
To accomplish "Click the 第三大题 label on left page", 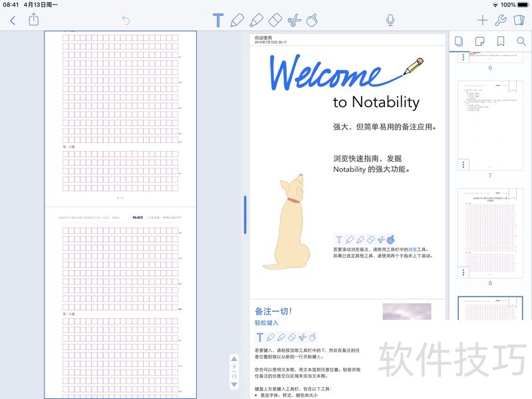I will 68,314.
